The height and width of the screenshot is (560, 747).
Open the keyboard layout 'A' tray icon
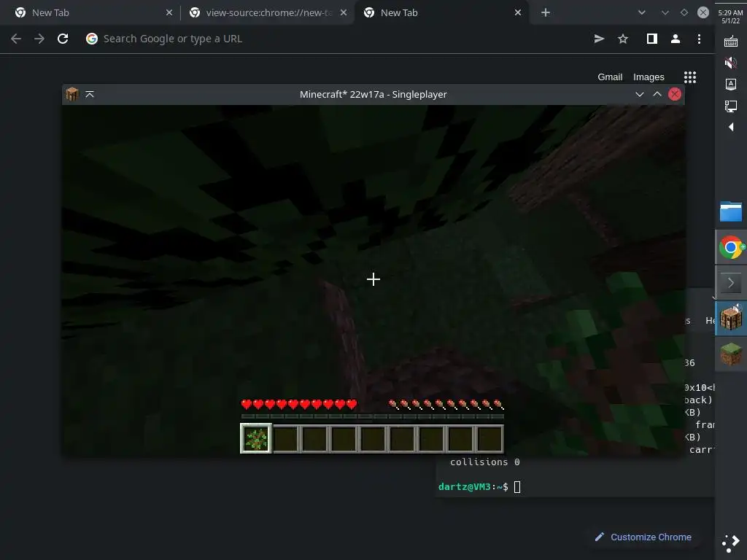coord(731,85)
